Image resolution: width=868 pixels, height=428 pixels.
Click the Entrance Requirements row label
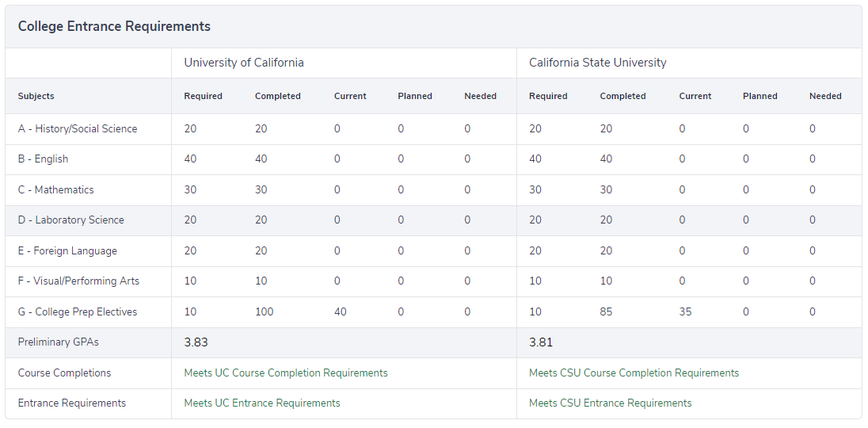72,403
